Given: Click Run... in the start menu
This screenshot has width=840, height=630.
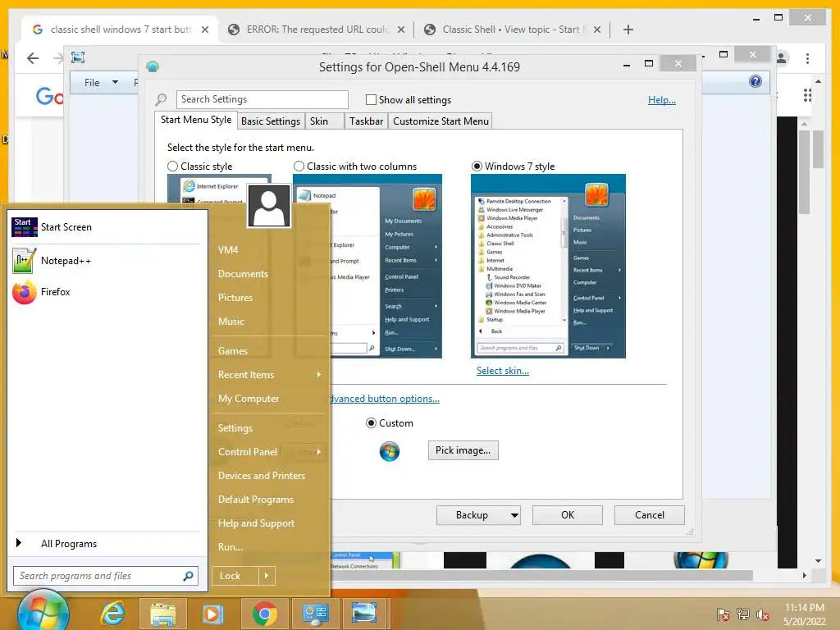Looking at the screenshot, I should 231,547.
